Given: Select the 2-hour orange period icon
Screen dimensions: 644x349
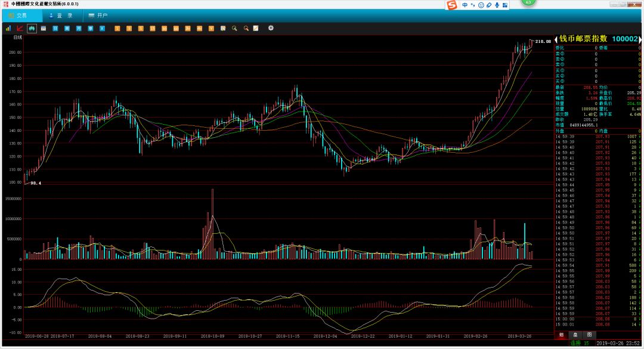Looking at the screenshot, I should [188, 29].
